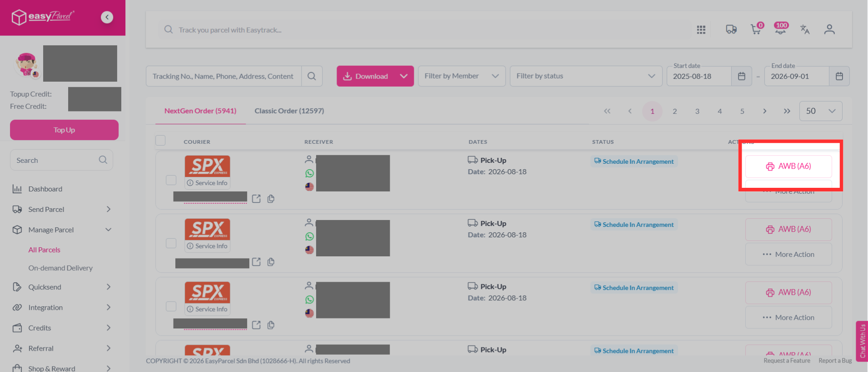Expand the Integration menu
This screenshot has width=868, height=372.
pyautogui.click(x=62, y=308)
